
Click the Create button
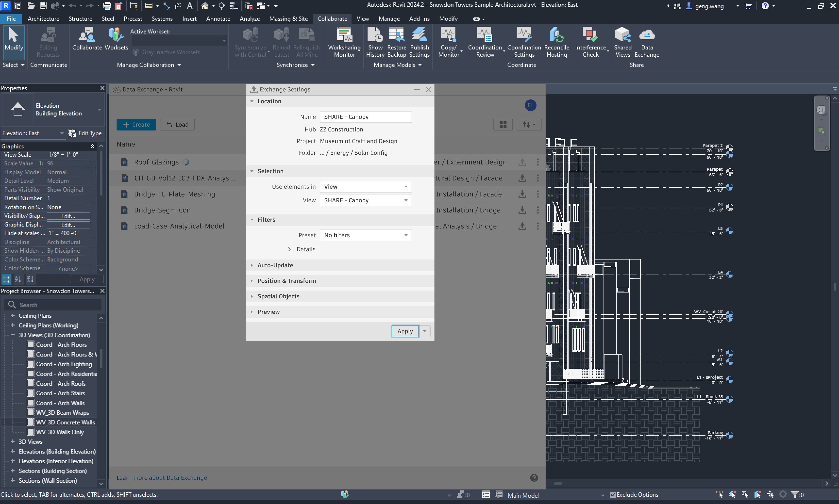(136, 125)
